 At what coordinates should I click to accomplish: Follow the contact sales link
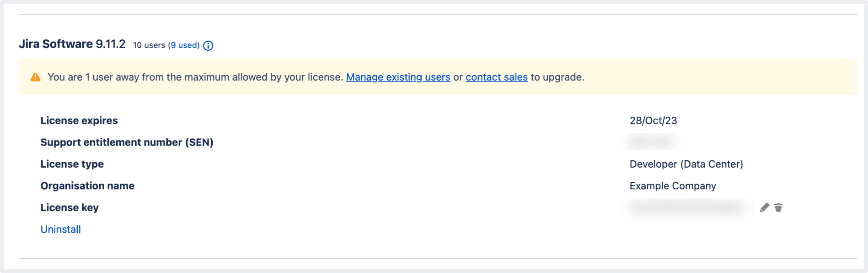point(496,77)
